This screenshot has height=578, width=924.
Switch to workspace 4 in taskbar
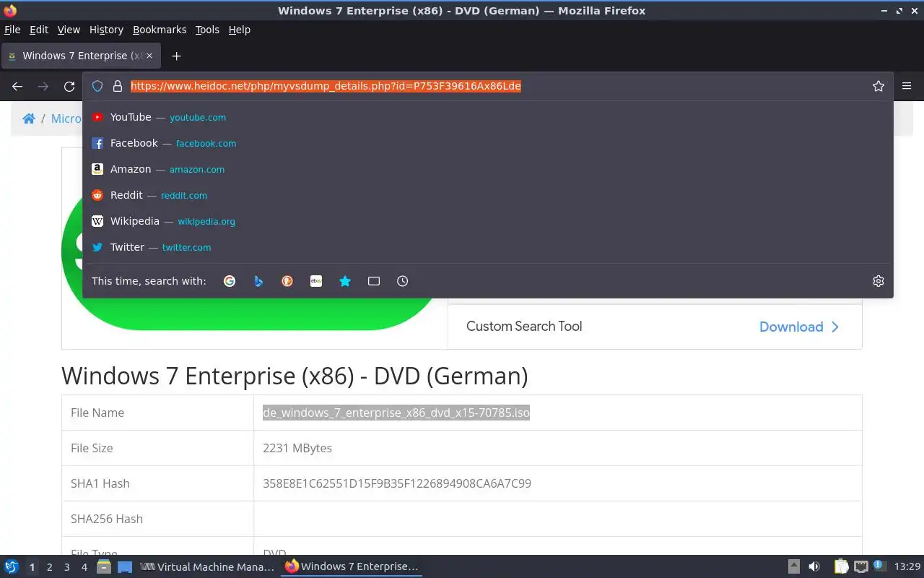click(x=84, y=567)
